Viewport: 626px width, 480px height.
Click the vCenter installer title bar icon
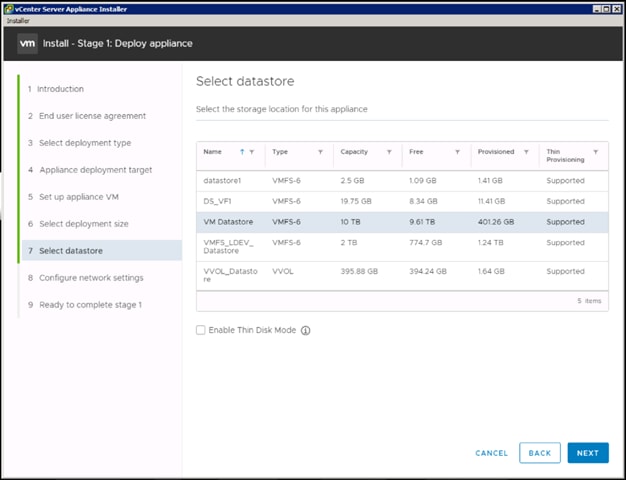coord(9,9)
